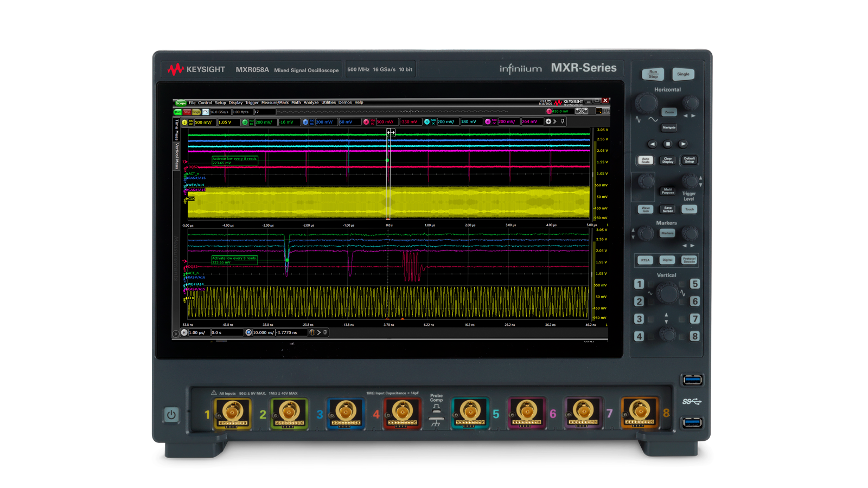Viewport: 868px width, 488px height.
Task: Click the zoom delay field showing -3.7770 ns
Action: (291, 332)
